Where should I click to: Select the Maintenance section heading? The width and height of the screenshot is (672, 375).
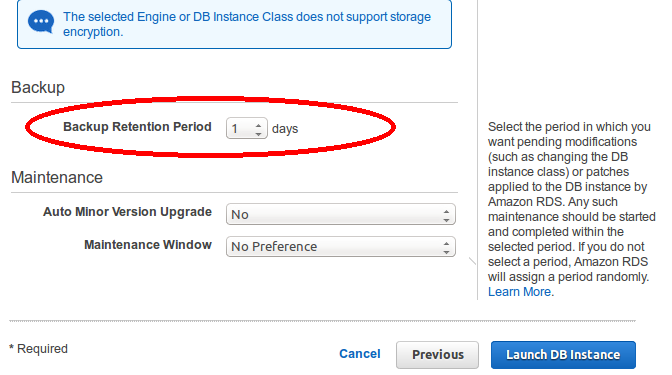coord(57,177)
